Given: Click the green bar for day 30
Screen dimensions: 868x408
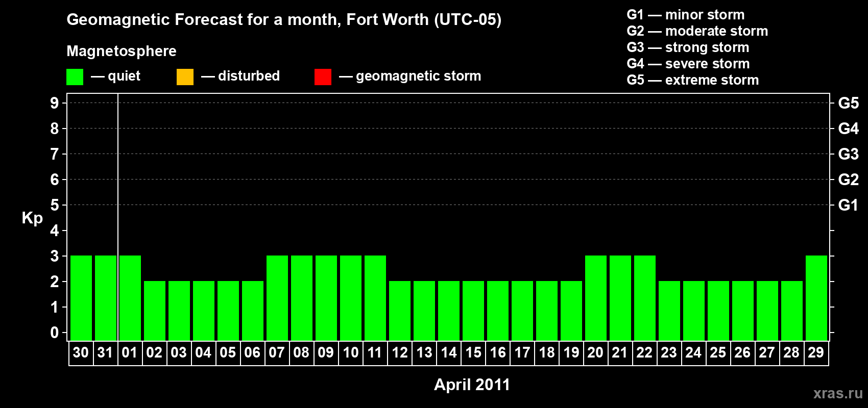Looking at the screenshot, I should point(81,298).
